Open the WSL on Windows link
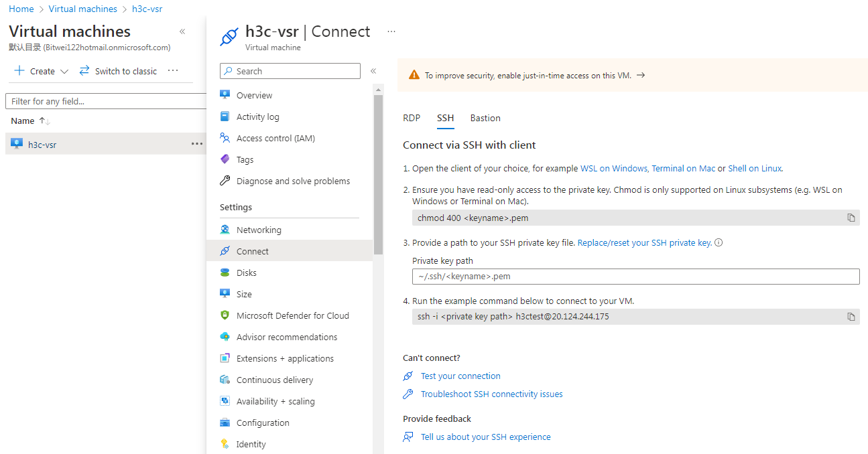 pos(614,169)
